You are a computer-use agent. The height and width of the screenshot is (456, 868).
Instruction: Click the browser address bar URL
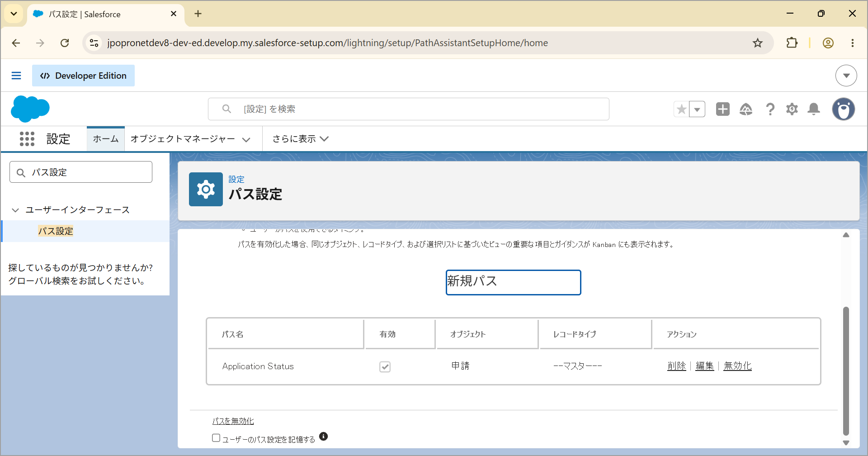tap(327, 43)
